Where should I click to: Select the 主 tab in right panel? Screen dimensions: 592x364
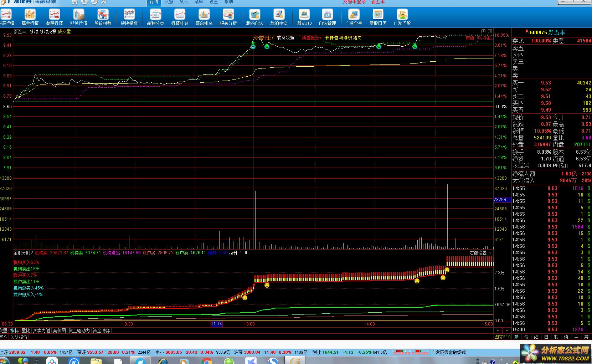576,337
